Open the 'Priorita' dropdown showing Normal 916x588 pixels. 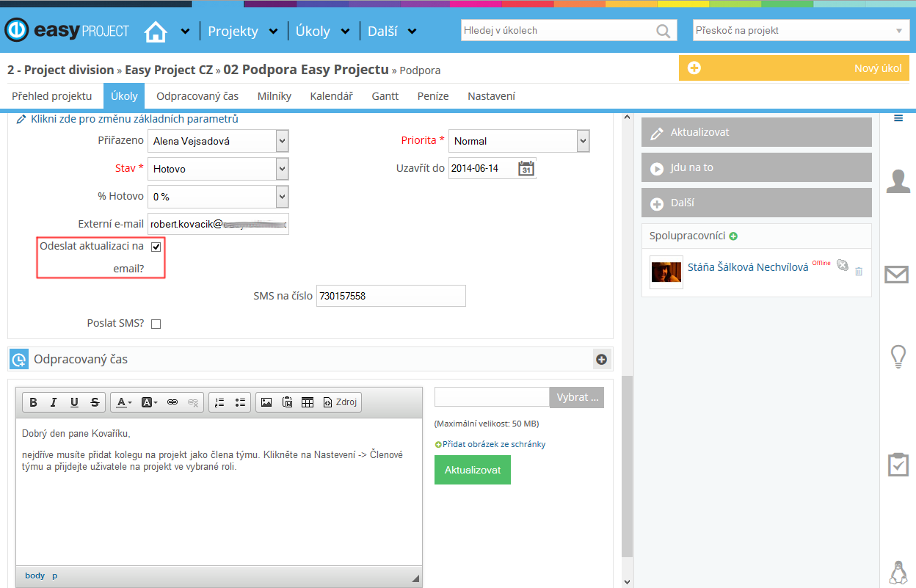pyautogui.click(x=519, y=141)
